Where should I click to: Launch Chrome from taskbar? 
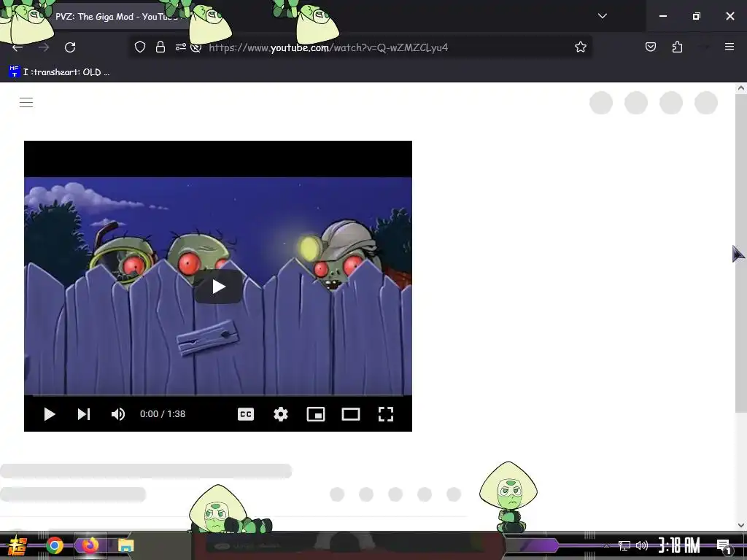coord(54,545)
